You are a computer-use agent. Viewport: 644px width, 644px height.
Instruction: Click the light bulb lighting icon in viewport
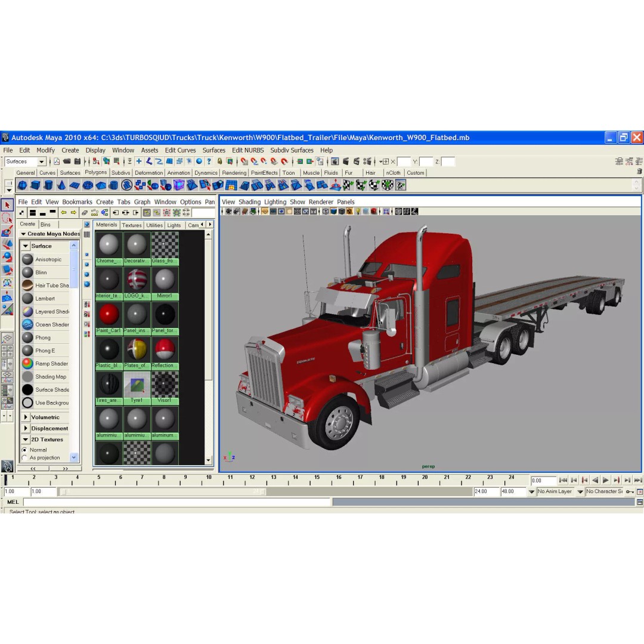click(358, 212)
